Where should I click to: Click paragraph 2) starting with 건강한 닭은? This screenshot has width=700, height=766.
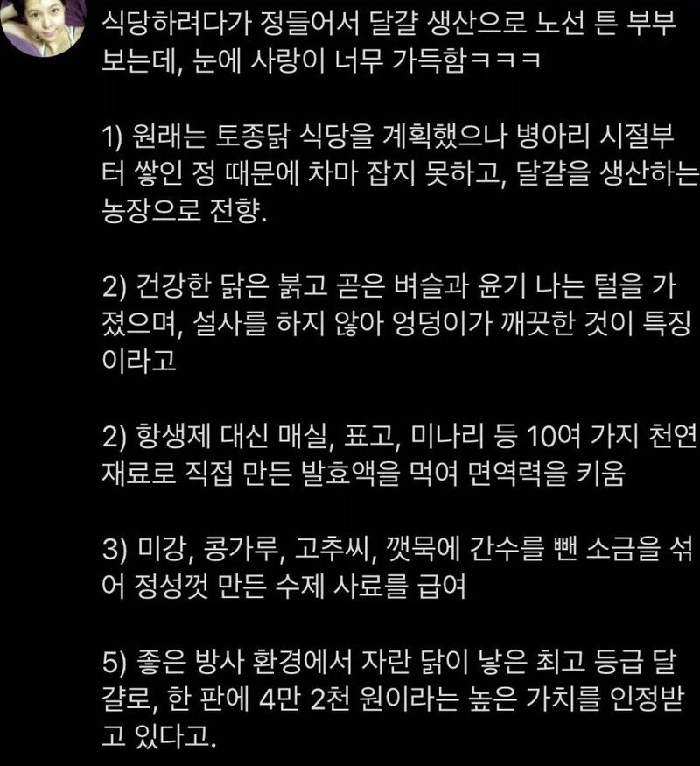click(x=397, y=323)
